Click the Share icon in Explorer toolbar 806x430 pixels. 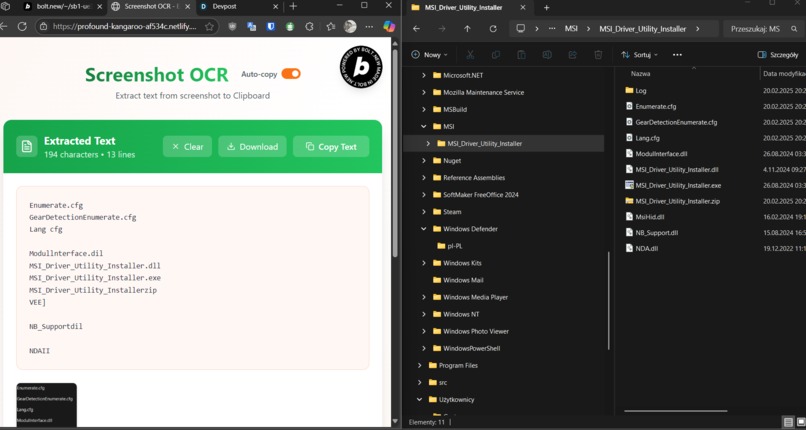573,54
